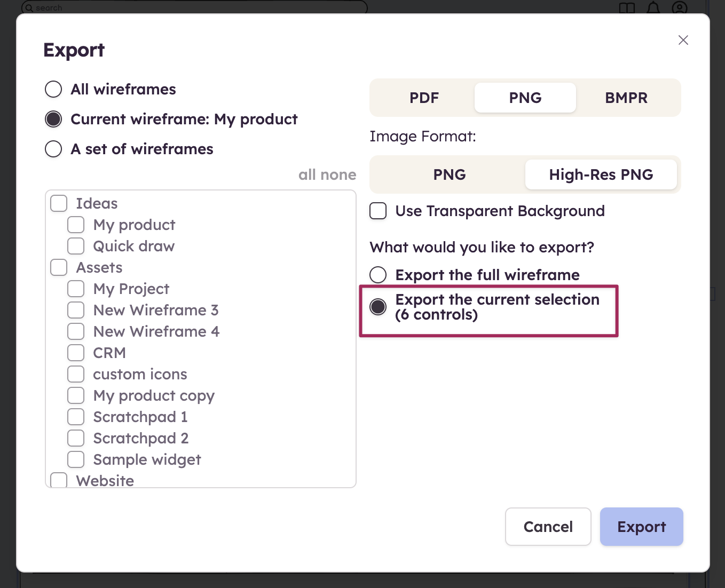Tick the Scratchpad 2 checkbox

click(x=76, y=438)
